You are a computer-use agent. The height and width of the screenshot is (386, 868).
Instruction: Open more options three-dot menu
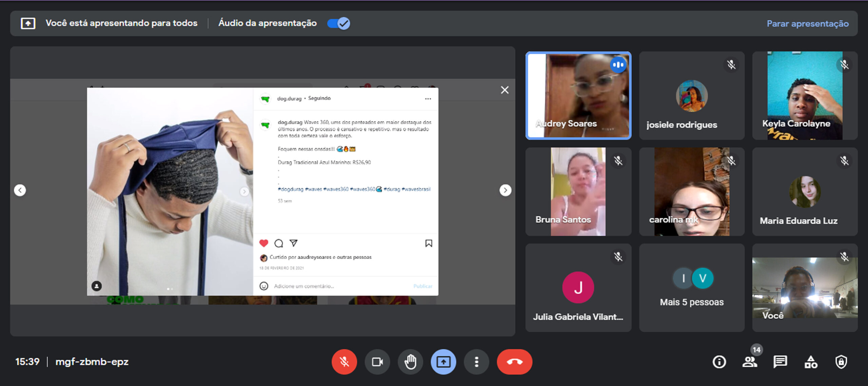point(476,362)
